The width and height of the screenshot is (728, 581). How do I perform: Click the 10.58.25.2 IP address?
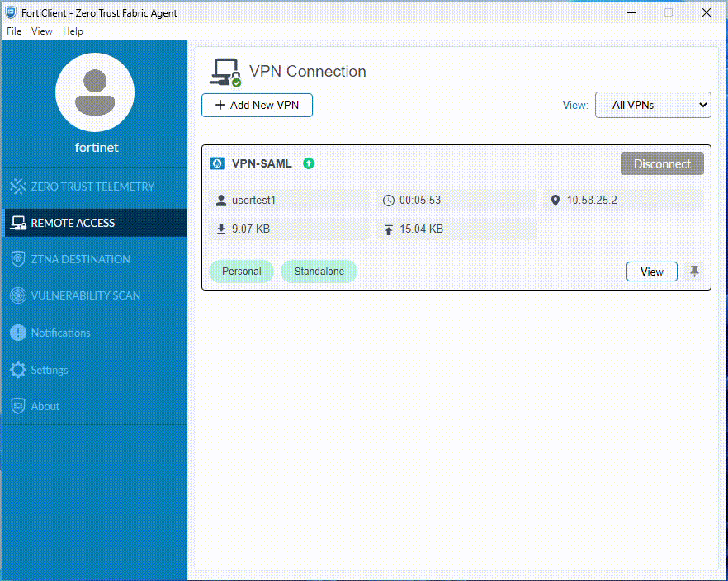pos(592,201)
